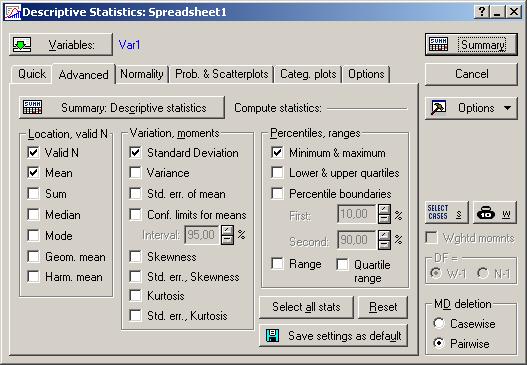527x365 pixels.
Task: Increase the First percentile spinner value
Action: pos(384,209)
